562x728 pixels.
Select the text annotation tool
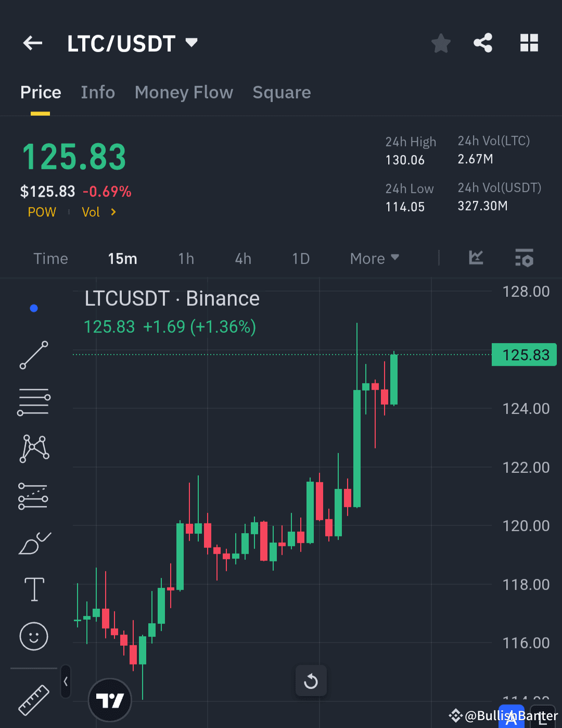pyautogui.click(x=33, y=589)
